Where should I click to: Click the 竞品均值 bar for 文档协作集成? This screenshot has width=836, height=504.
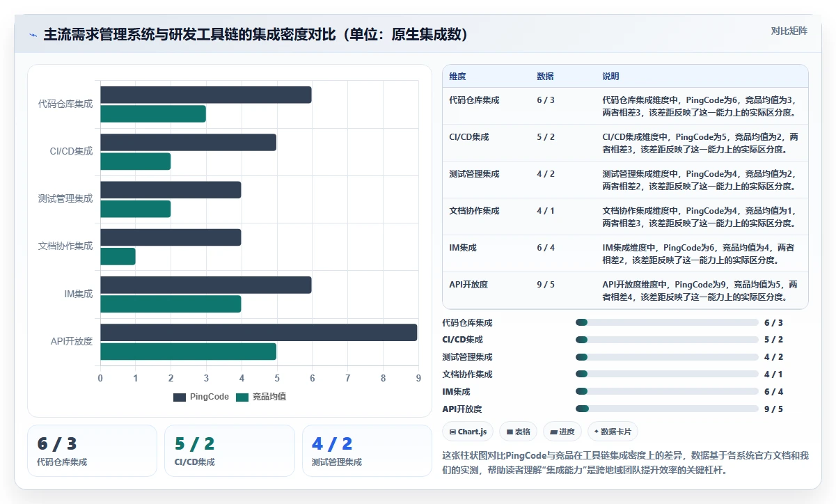[x=118, y=257]
